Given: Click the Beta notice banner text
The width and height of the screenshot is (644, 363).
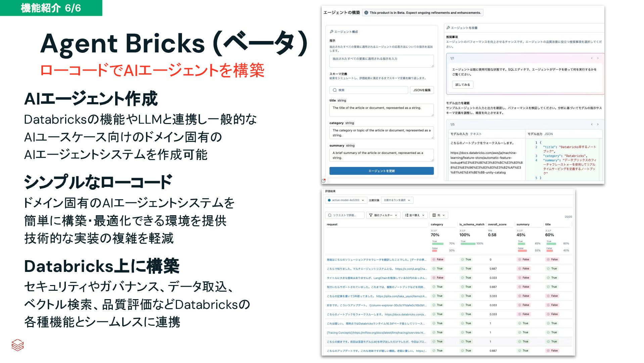Looking at the screenshot, I should click(x=425, y=13).
